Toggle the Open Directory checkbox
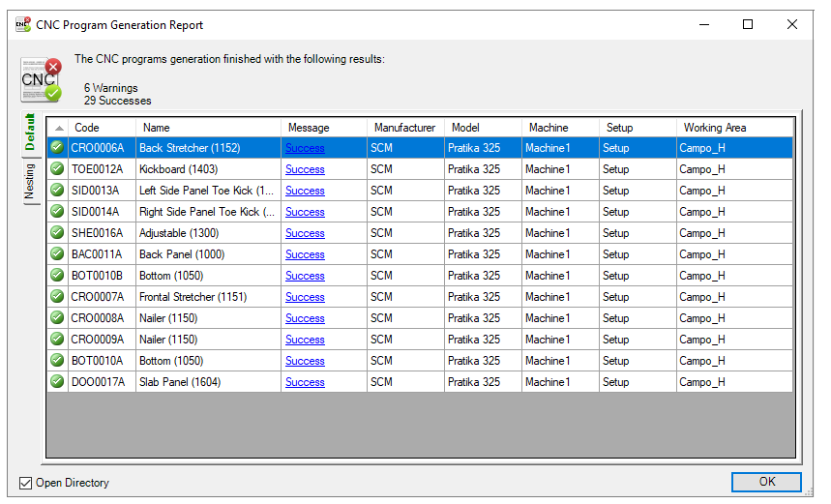 click(x=26, y=483)
